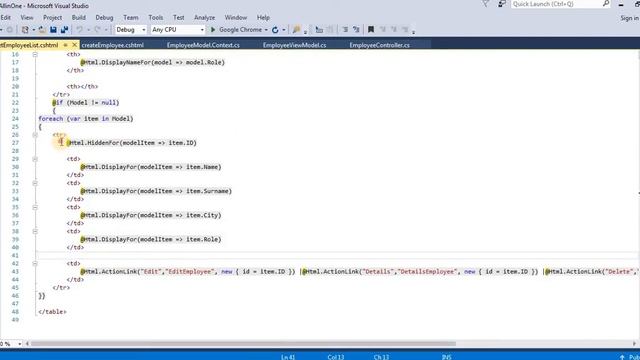
Task: Close the EmployeeList.cshtml tab
Action: [x=74, y=45]
